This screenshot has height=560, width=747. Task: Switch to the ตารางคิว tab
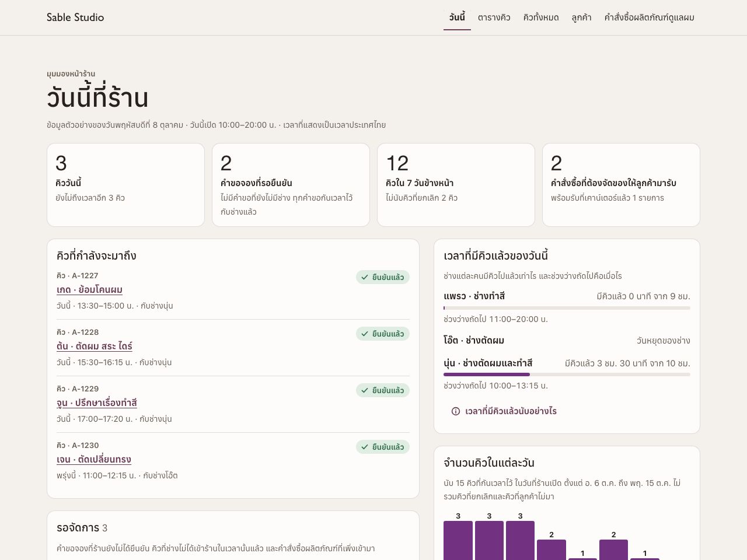pyautogui.click(x=494, y=17)
